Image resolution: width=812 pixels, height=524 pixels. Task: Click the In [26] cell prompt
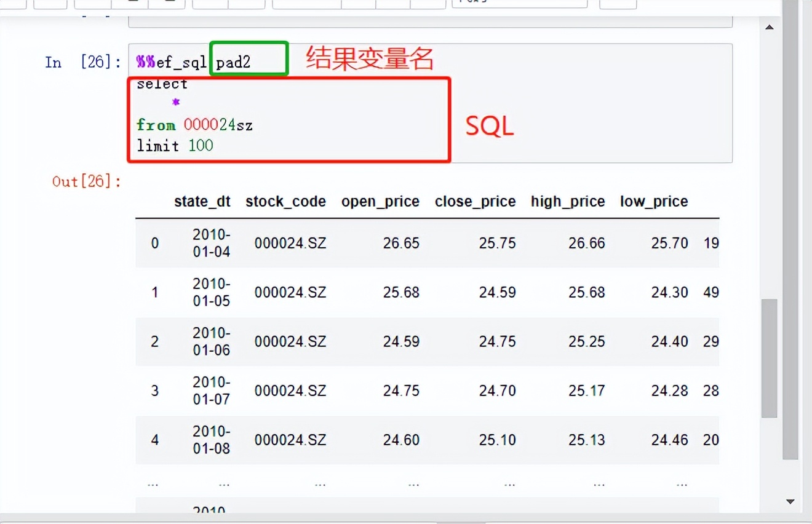(82, 62)
